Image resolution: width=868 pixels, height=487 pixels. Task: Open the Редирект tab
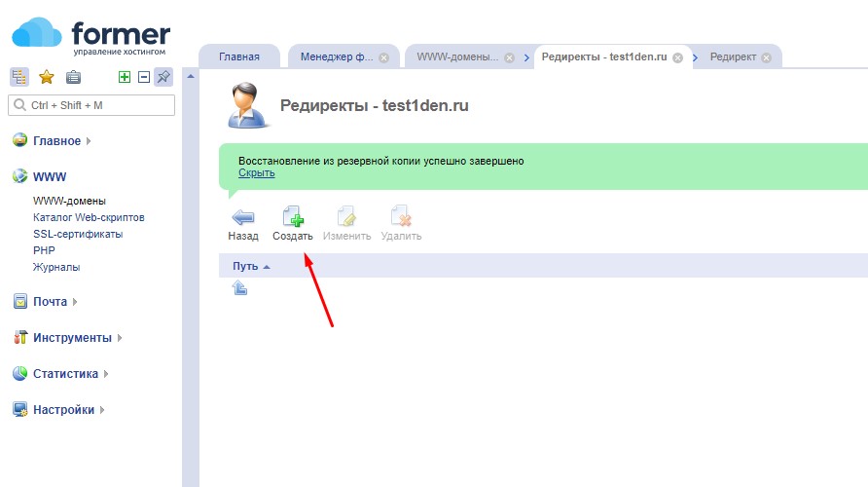[x=732, y=57]
